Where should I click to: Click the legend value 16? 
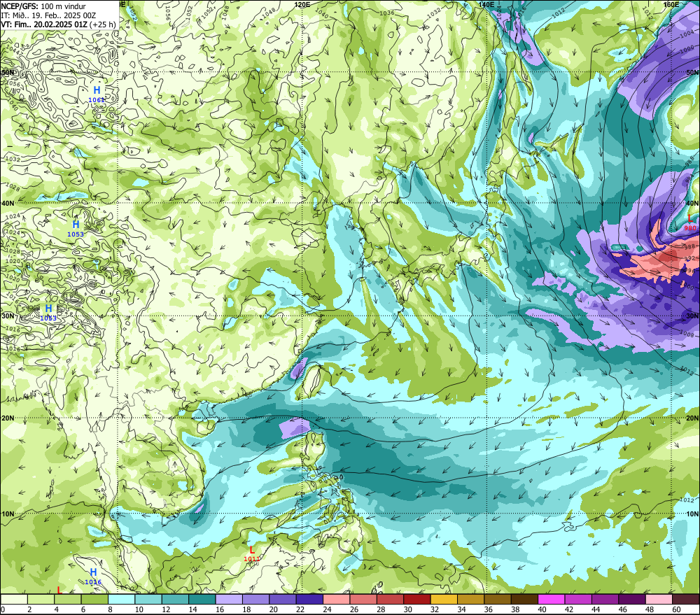coord(220,609)
